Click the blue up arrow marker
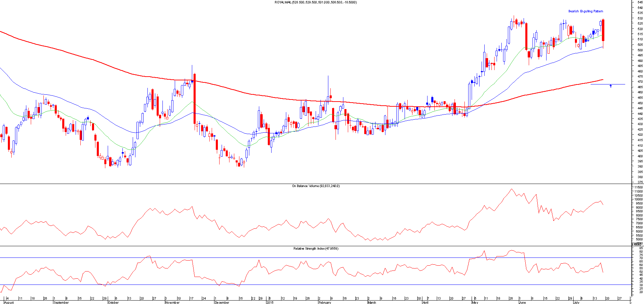Viewport: 644px width, 304px height. coord(610,86)
